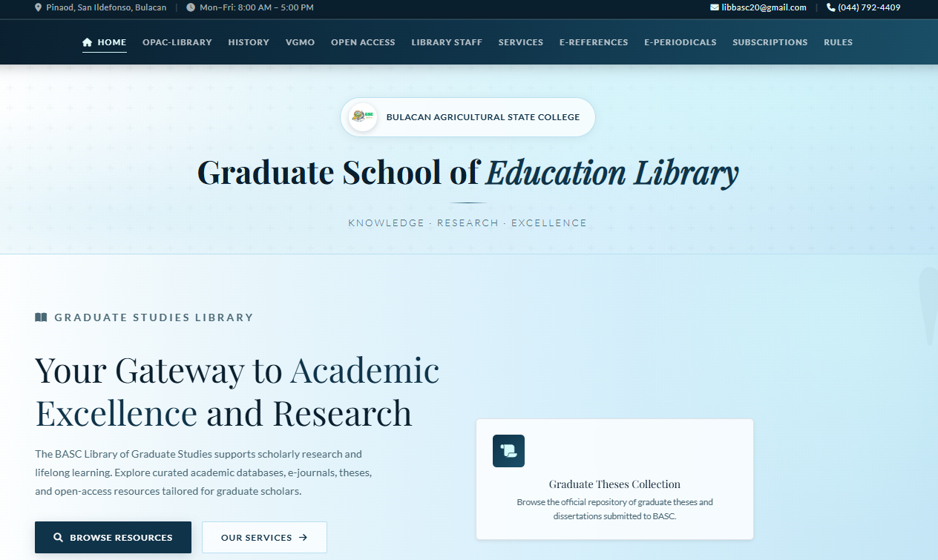
Task: Click the clock icon beside office hours
Action: [191, 7]
